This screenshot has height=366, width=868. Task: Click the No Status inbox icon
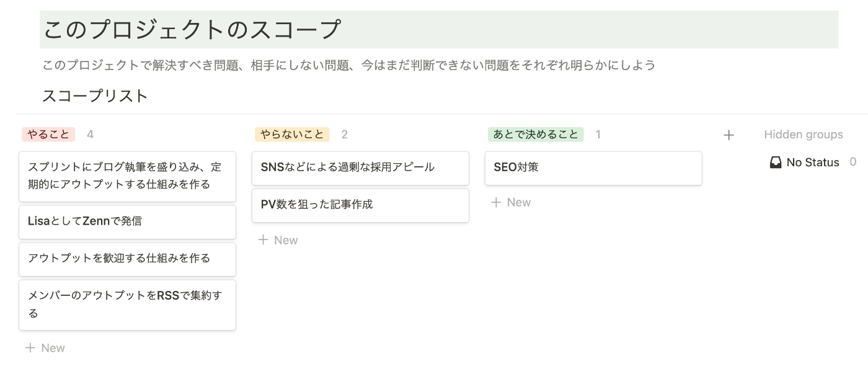[775, 163]
